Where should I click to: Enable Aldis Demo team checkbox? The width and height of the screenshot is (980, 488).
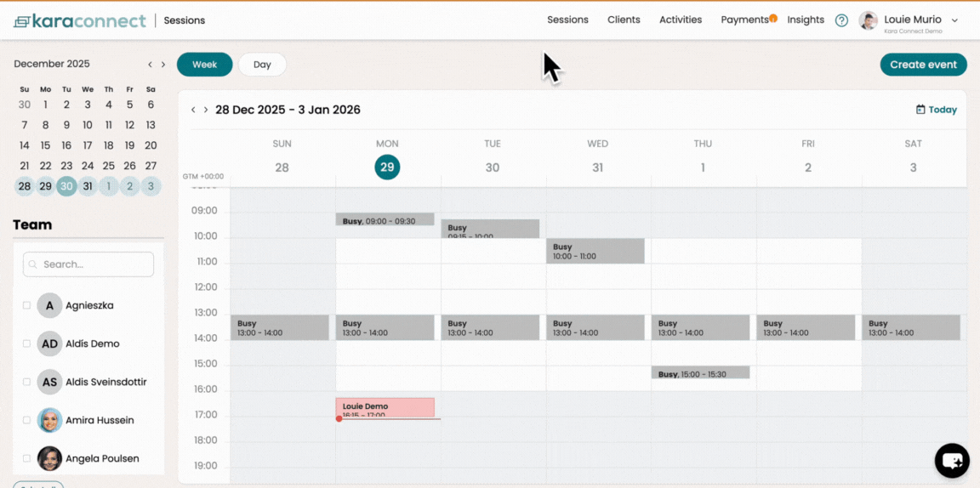pos(27,343)
